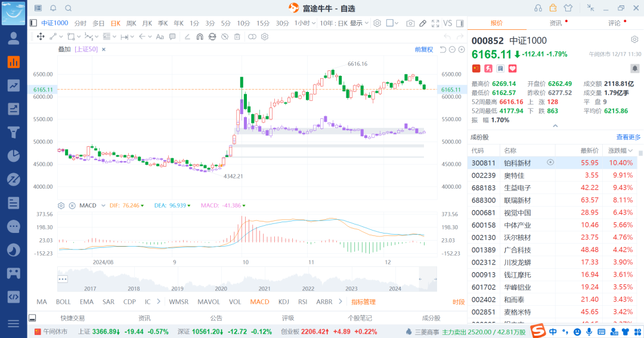Open the 成分股 bottom tab
This screenshot has height=338, width=644.
[x=431, y=318]
